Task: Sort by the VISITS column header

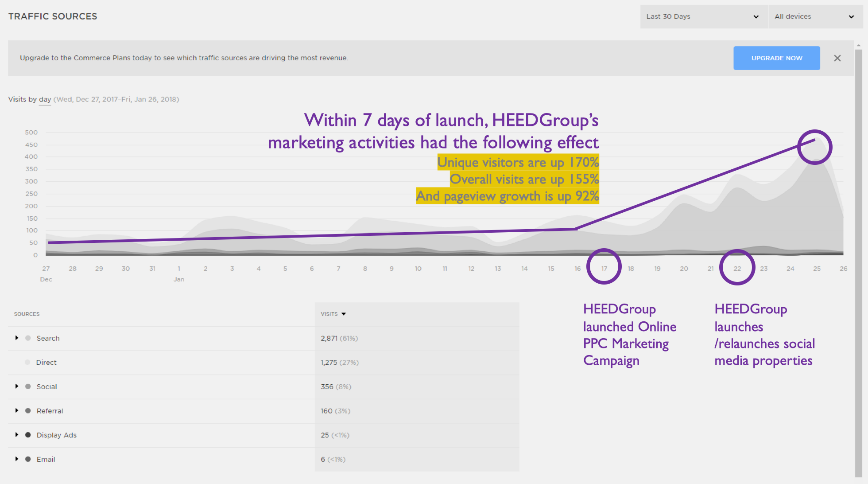Action: 333,314
